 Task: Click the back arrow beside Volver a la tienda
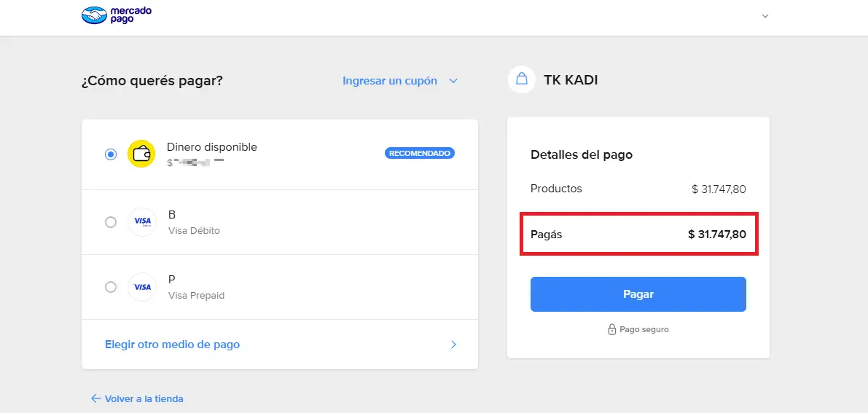pos(95,398)
